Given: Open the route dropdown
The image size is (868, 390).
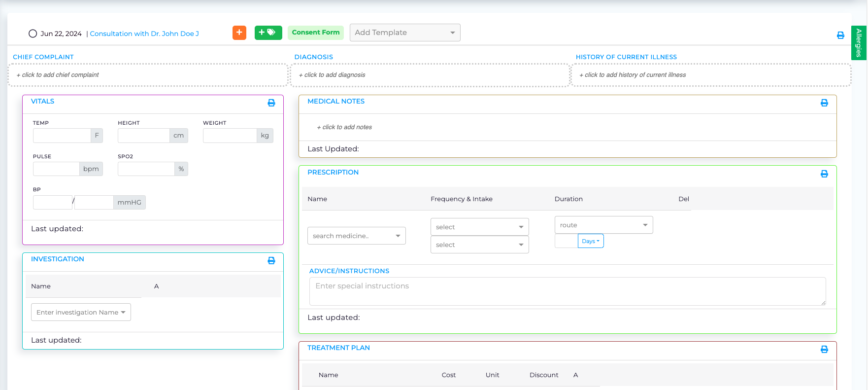Looking at the screenshot, I should [604, 225].
